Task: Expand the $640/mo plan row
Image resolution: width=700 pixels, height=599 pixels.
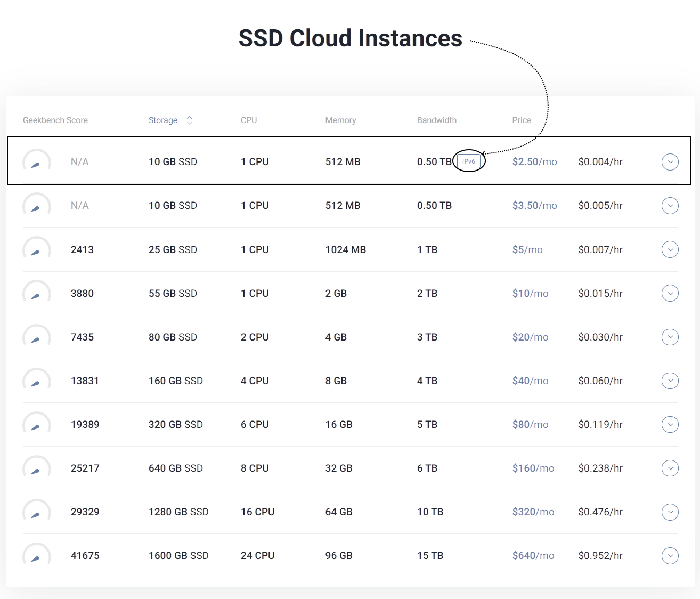Action: coord(670,556)
